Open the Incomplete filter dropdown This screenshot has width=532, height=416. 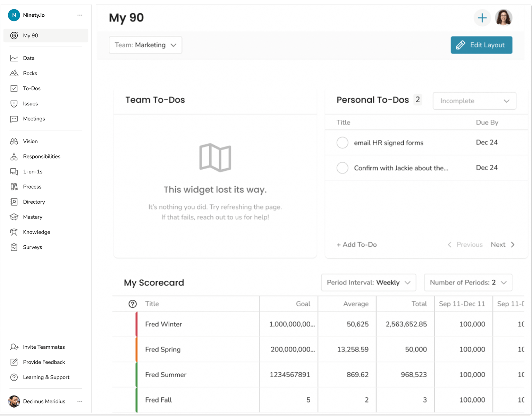point(474,101)
